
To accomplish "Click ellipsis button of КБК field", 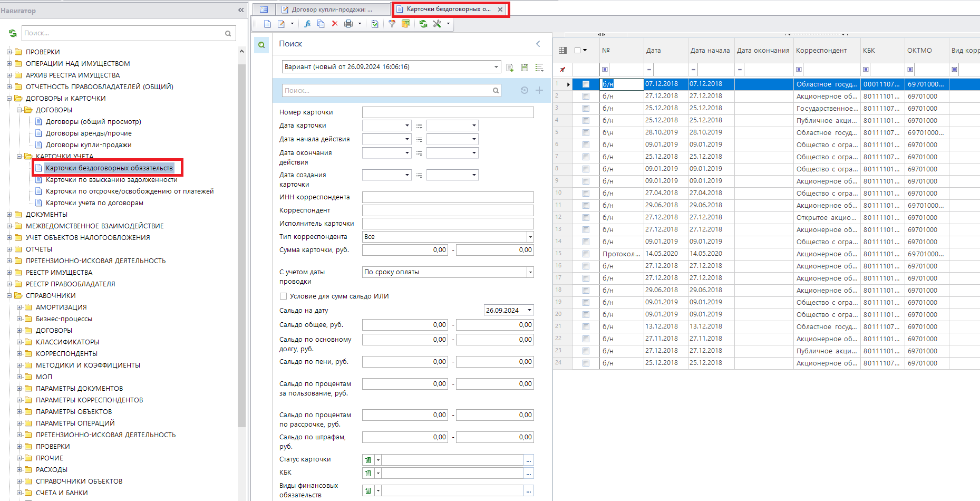I will pos(529,473).
